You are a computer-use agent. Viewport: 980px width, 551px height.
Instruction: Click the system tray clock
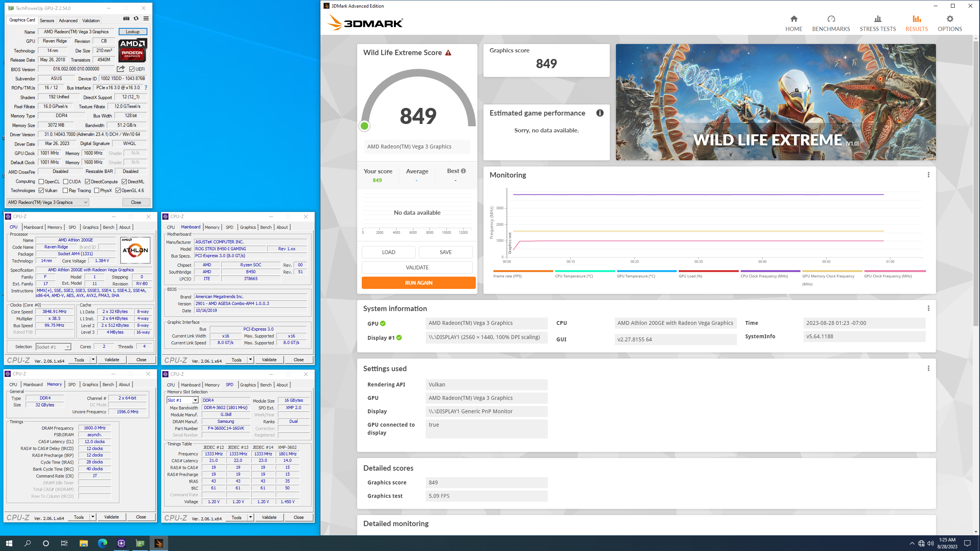click(x=947, y=543)
